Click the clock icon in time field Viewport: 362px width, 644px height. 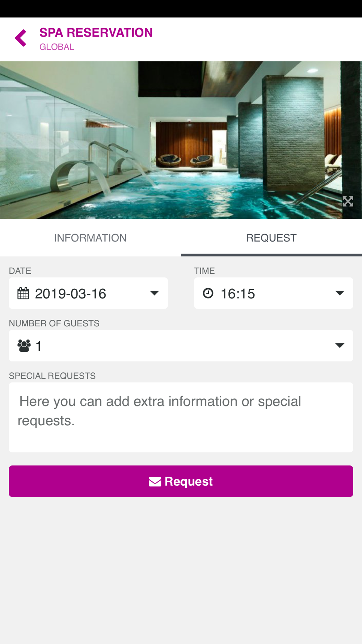coord(208,293)
